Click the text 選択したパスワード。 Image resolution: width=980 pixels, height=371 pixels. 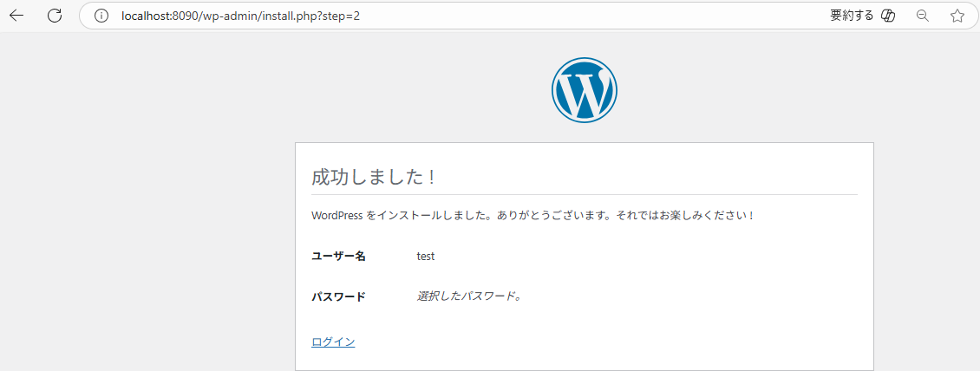[x=469, y=296]
